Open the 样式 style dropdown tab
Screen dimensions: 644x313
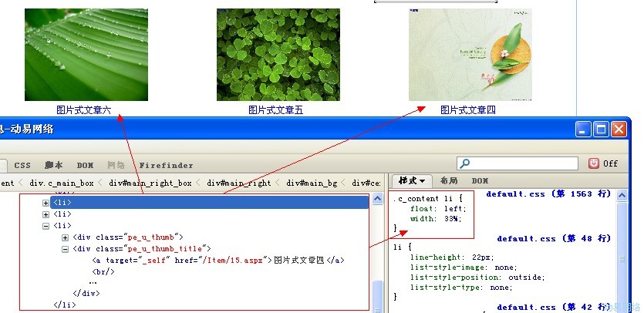click(413, 180)
